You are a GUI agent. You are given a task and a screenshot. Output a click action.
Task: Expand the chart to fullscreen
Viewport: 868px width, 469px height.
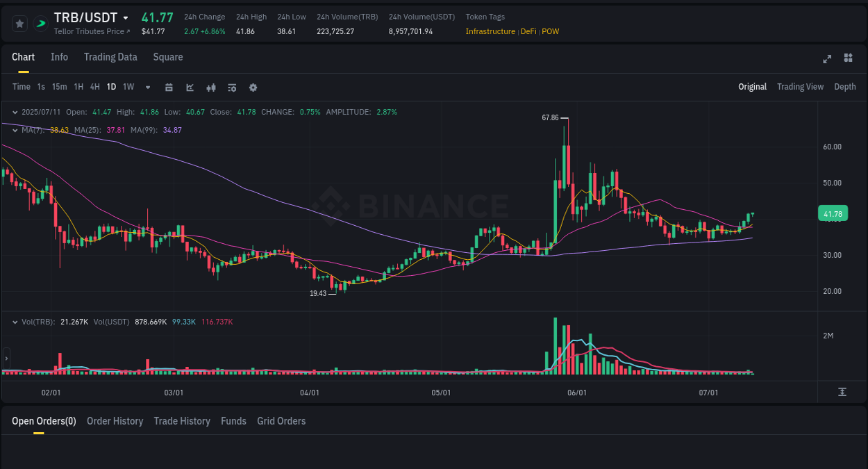click(826, 59)
